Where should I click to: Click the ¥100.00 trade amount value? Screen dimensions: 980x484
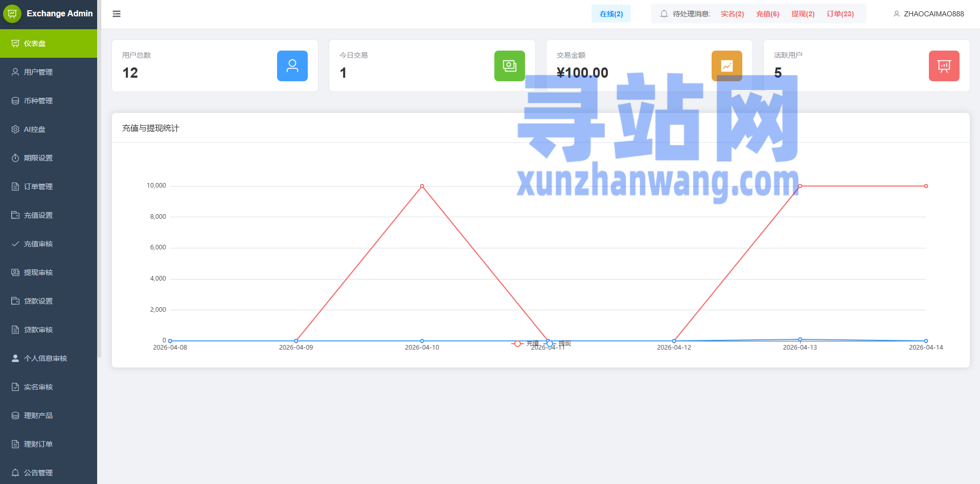tap(582, 73)
